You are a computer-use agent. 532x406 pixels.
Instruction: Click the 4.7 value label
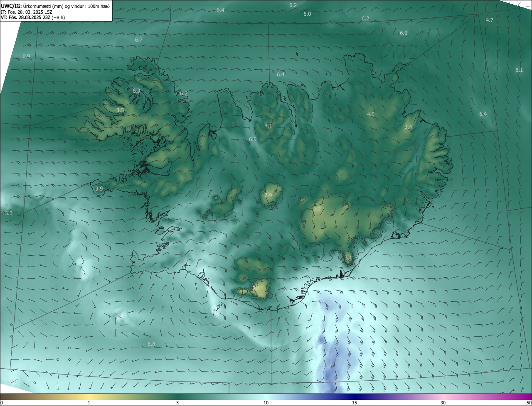coord(490,20)
